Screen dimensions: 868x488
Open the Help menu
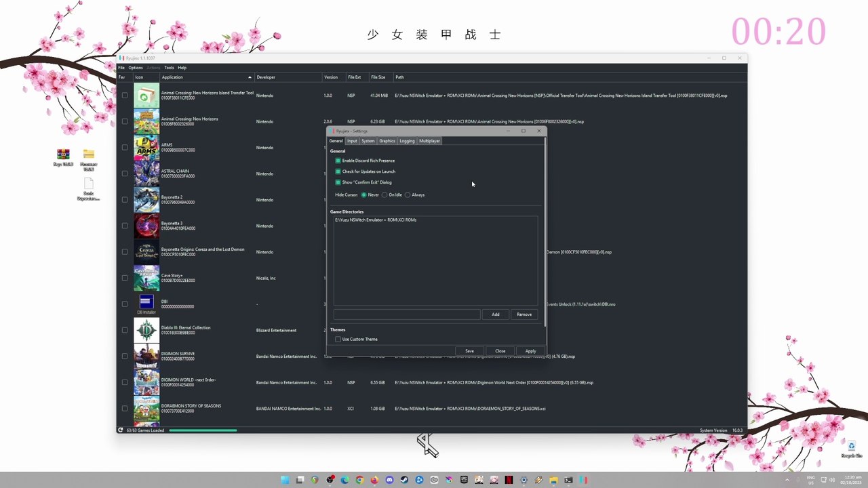click(182, 68)
